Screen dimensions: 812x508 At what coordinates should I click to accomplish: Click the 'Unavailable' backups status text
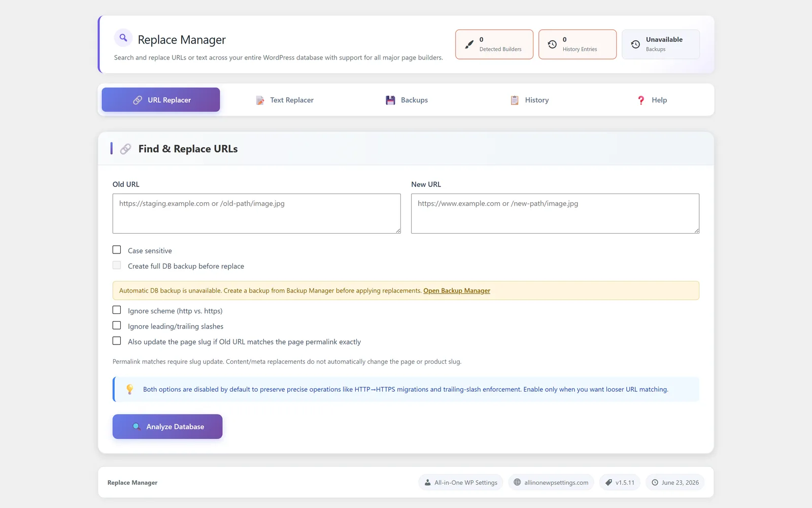click(x=664, y=40)
